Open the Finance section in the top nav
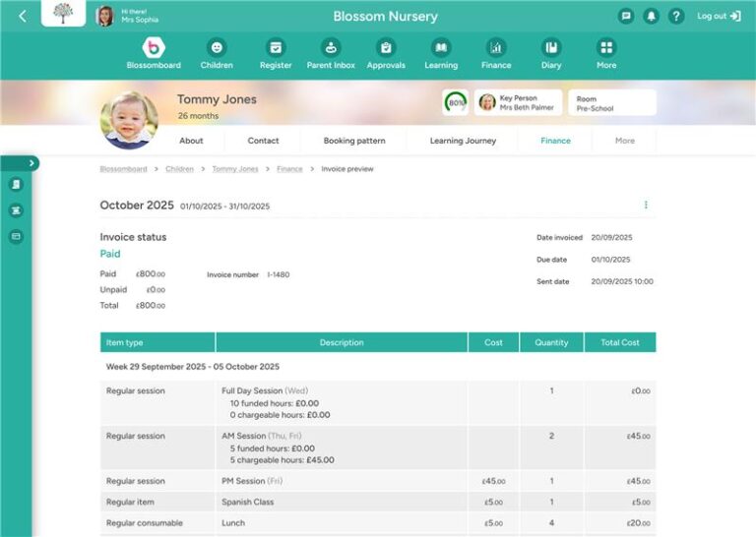The image size is (756, 537). click(x=496, y=53)
